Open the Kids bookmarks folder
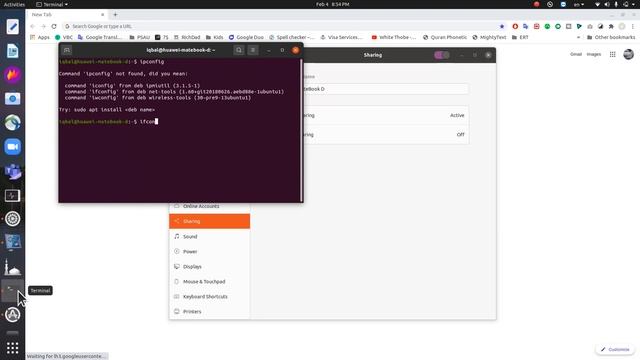The height and width of the screenshot is (360, 640). pos(214,37)
